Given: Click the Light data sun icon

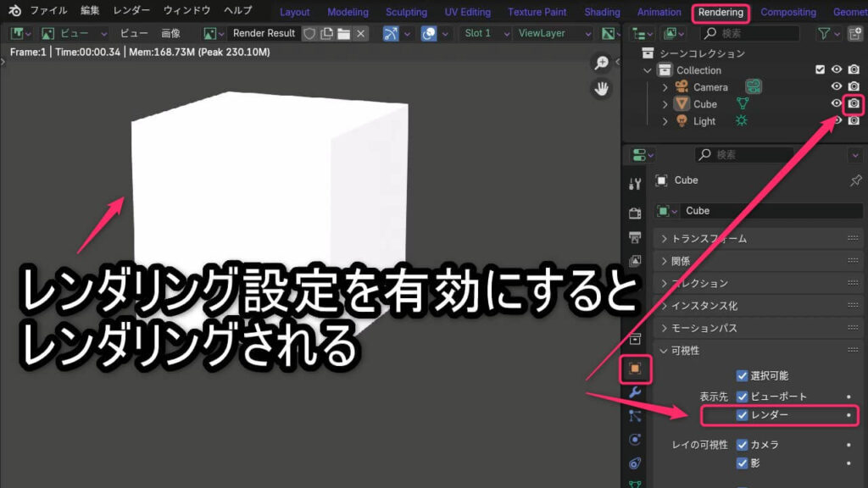Looking at the screenshot, I should 741,120.
